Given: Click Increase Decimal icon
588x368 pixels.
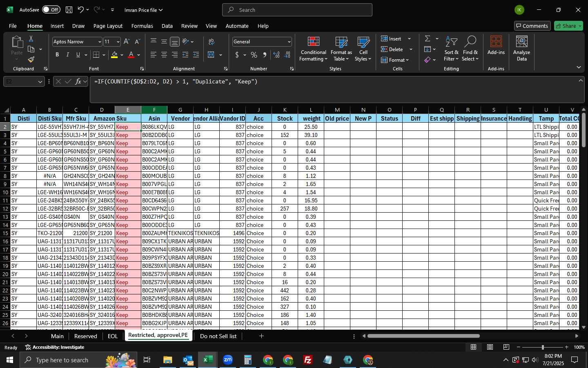Looking at the screenshot, I should click(x=276, y=55).
